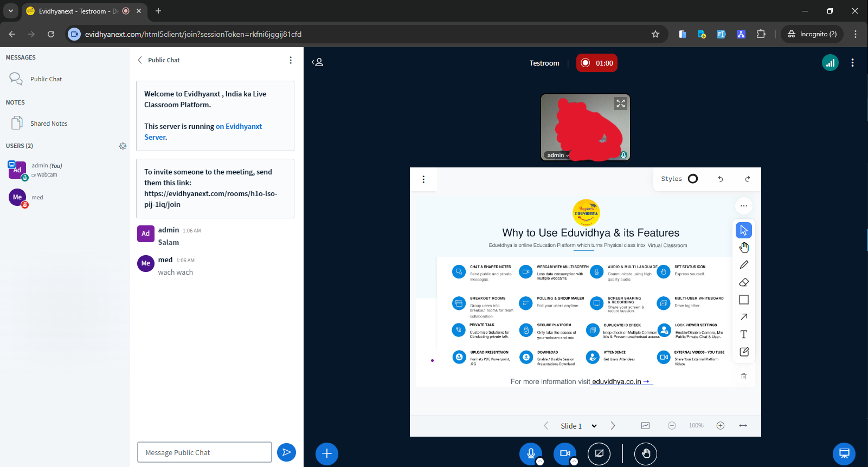This screenshot has height=467, width=868.
Task: Share your screen
Action: coord(599,453)
